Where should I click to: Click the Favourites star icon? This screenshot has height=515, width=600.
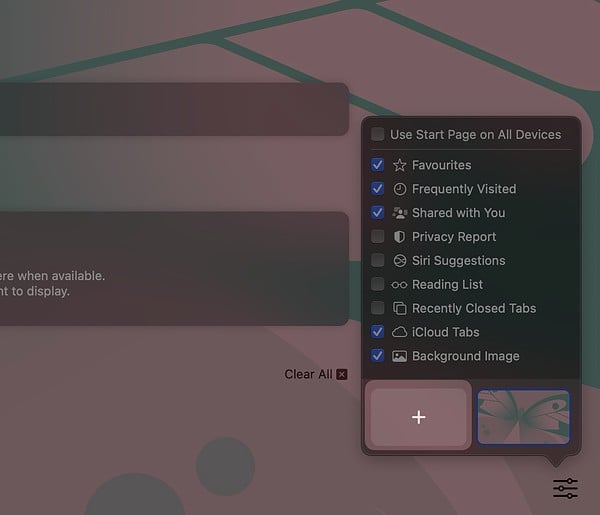400,165
